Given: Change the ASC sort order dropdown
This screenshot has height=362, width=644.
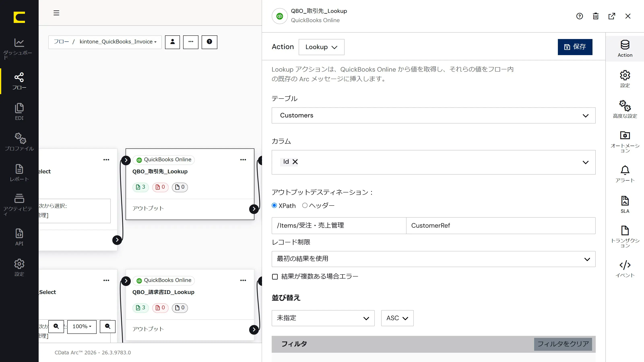Looking at the screenshot, I should tap(397, 318).
